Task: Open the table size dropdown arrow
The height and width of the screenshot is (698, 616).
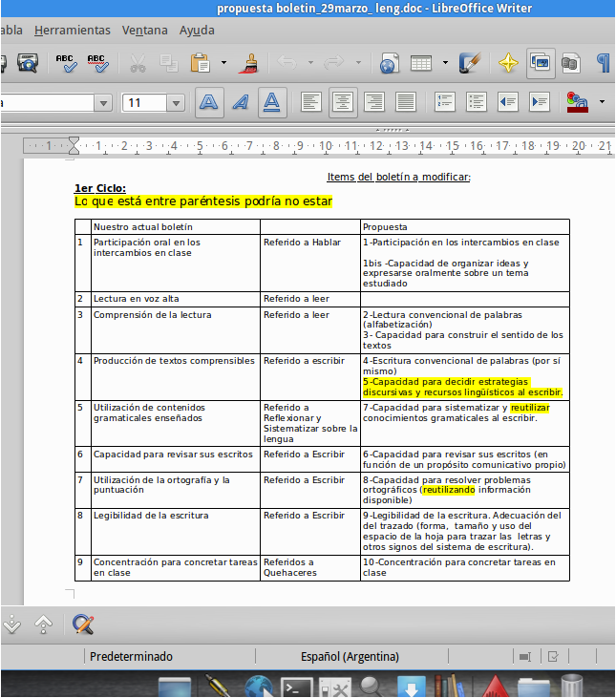Action: (x=445, y=63)
